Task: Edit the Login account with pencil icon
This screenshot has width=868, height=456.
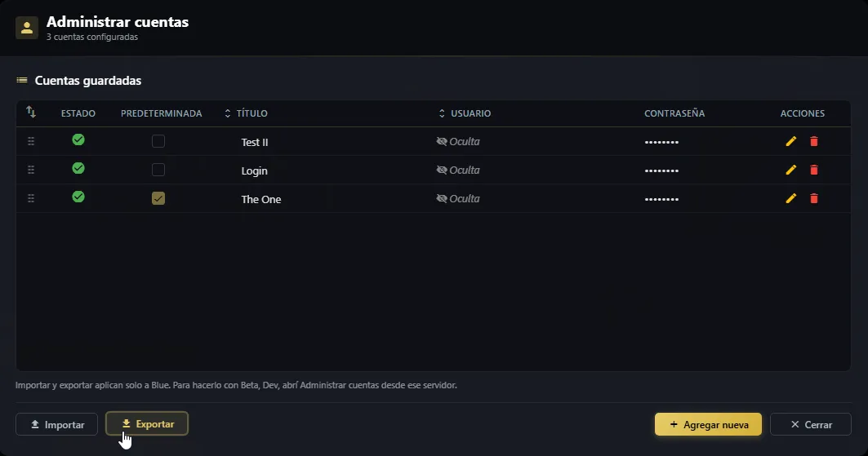Action: (791, 170)
